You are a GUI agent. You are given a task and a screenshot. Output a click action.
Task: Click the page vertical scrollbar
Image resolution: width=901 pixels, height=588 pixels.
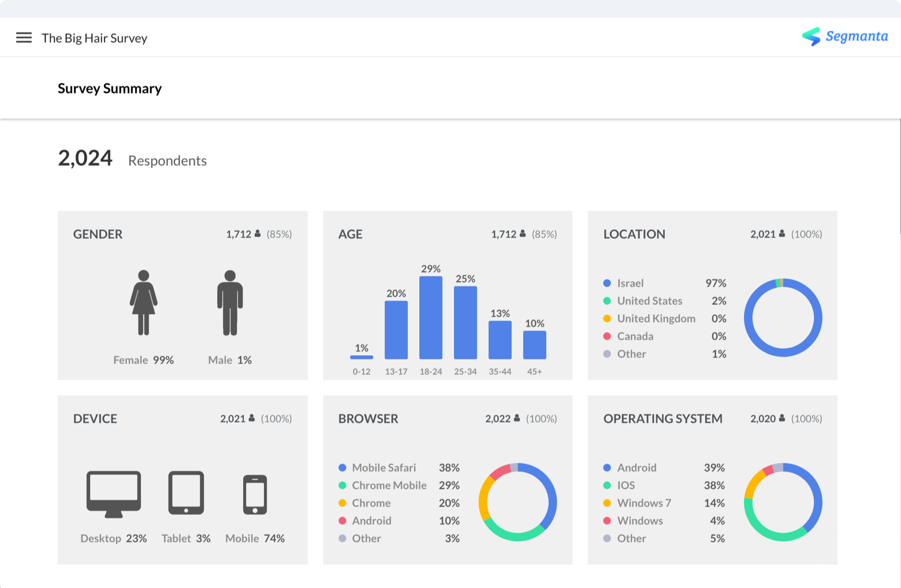(x=900, y=176)
